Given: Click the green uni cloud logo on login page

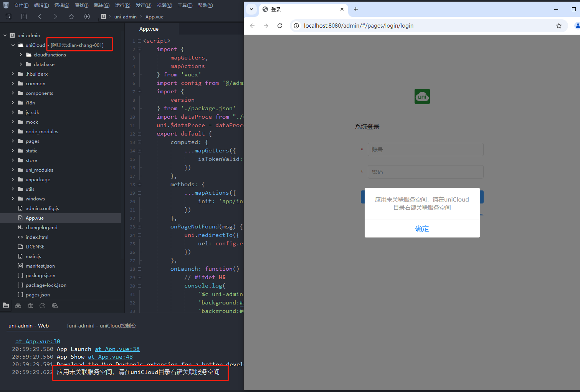Looking at the screenshot, I should (x=422, y=96).
